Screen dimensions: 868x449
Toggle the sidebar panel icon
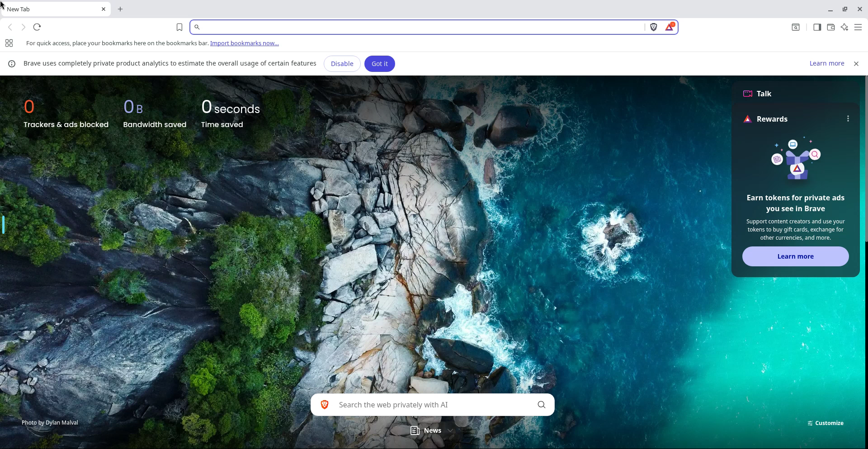tap(817, 27)
